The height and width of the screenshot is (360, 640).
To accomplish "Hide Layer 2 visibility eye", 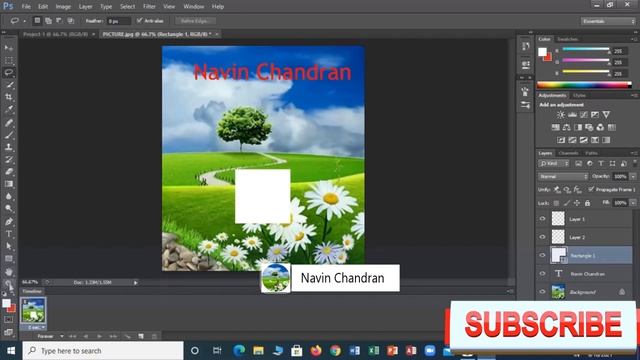I will click(x=542, y=237).
